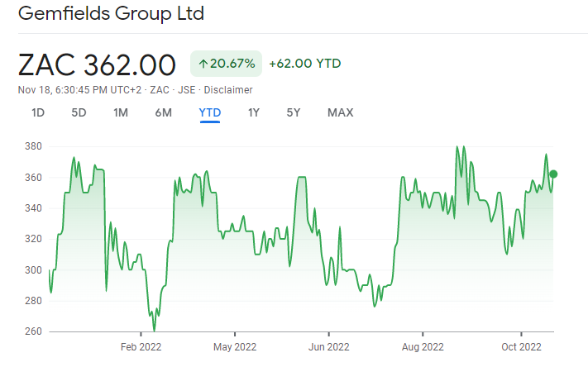Screen dimensions: 588x367
Task: Click the ZAC 362.00 price value
Action: tap(97, 65)
